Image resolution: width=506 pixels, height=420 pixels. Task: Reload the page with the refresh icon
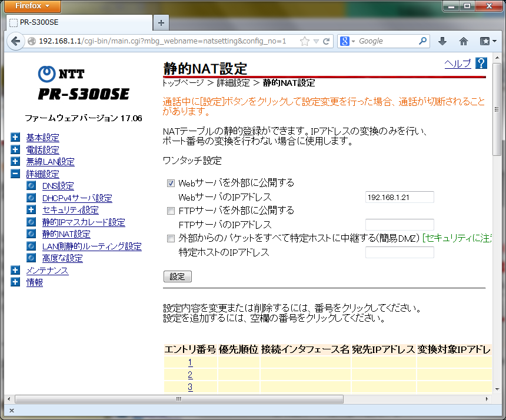(x=327, y=41)
